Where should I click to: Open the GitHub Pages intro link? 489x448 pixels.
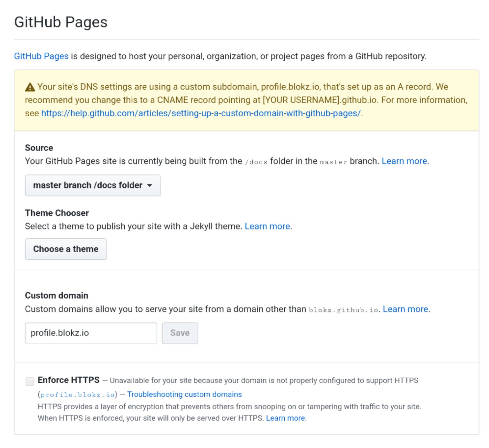point(41,56)
